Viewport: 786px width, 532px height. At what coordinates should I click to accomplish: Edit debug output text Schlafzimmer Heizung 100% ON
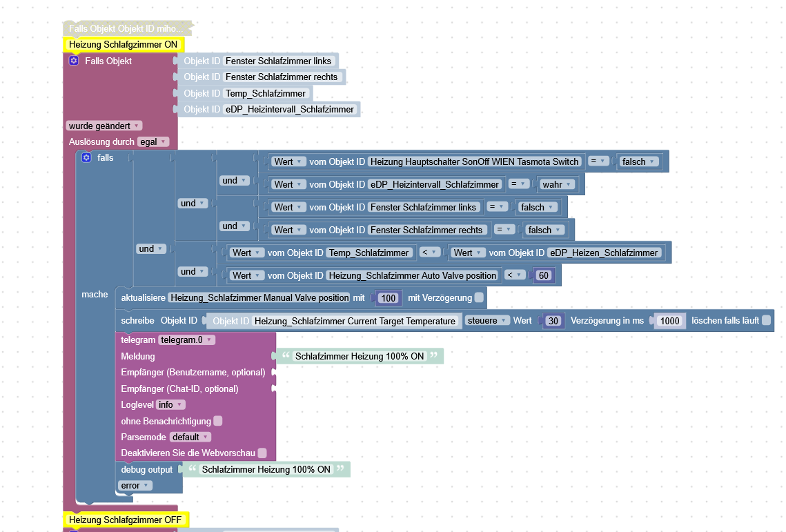point(266,469)
